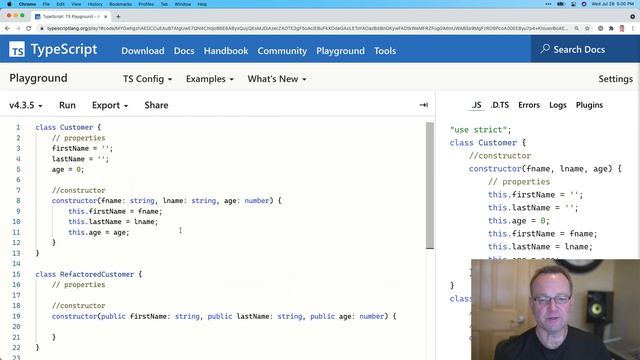Close the TS Playground browser tab

point(105,16)
